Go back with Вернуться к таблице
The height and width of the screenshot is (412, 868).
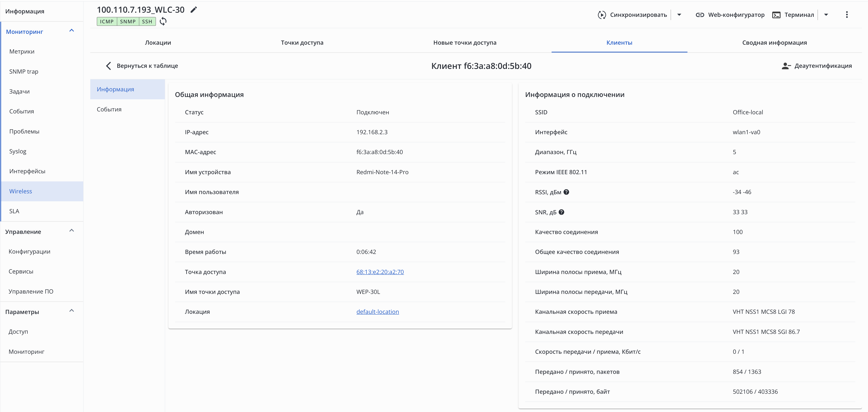[142, 66]
